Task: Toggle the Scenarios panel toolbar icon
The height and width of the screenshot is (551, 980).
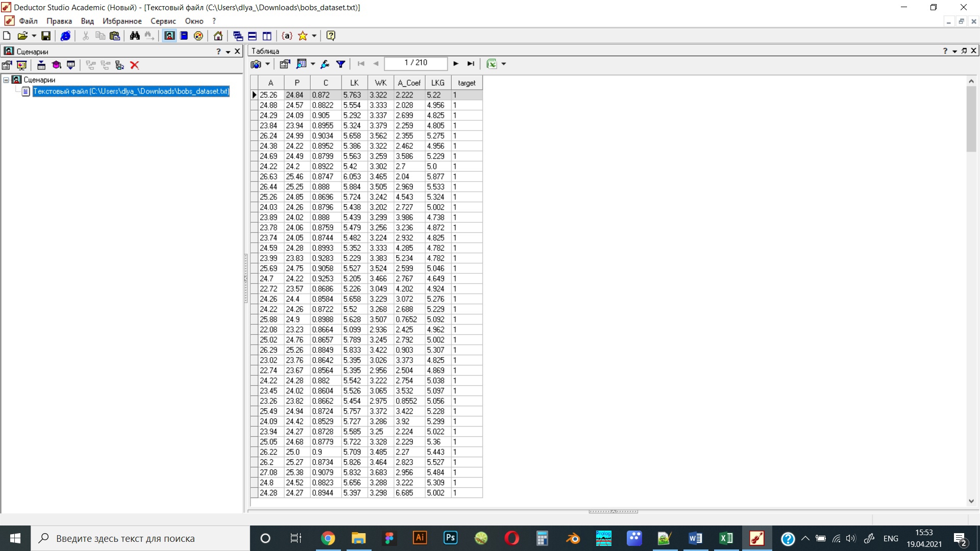Action: coord(169,36)
